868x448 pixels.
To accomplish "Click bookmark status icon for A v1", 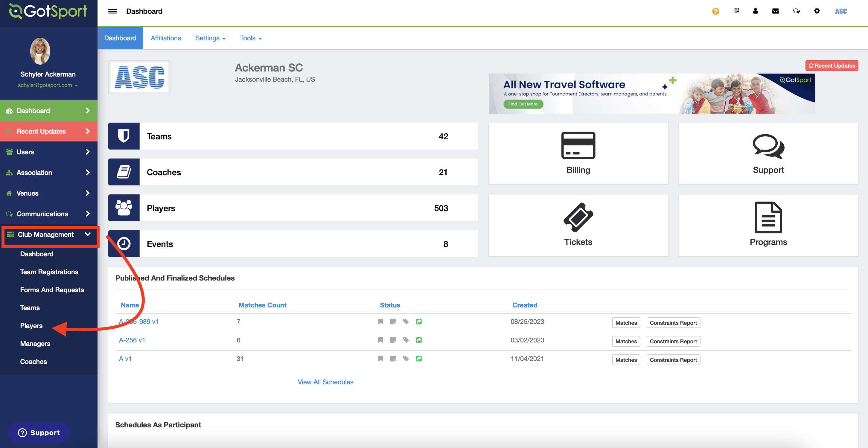I will (x=380, y=358).
